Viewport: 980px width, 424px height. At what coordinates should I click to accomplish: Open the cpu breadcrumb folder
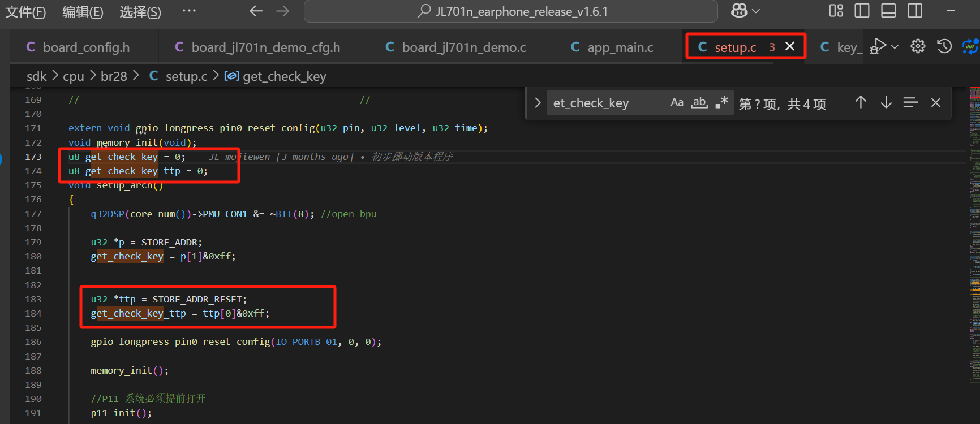tap(74, 76)
